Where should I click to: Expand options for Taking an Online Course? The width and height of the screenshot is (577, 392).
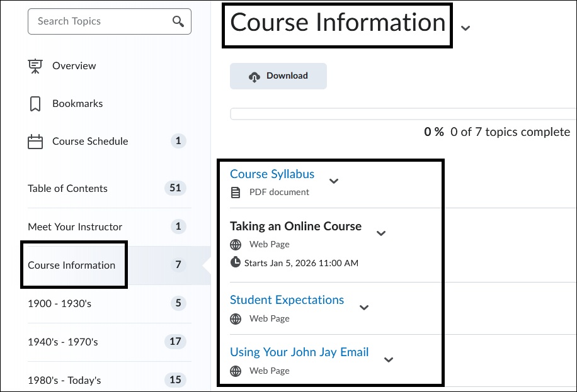pyautogui.click(x=381, y=233)
